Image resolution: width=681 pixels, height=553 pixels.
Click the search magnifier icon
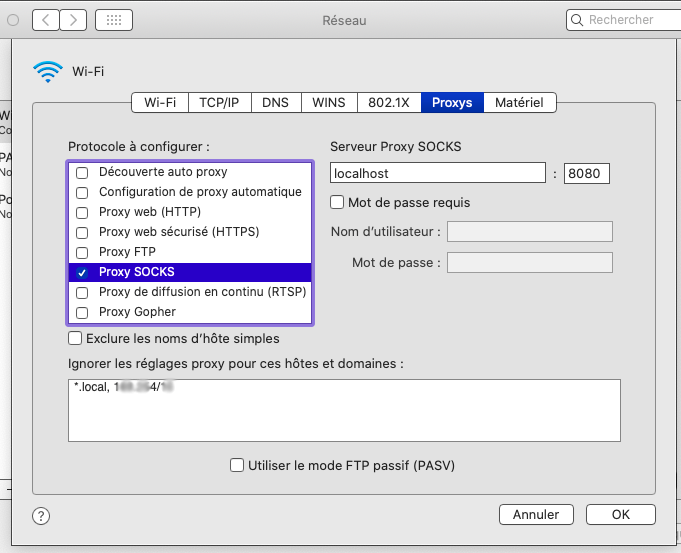(578, 20)
